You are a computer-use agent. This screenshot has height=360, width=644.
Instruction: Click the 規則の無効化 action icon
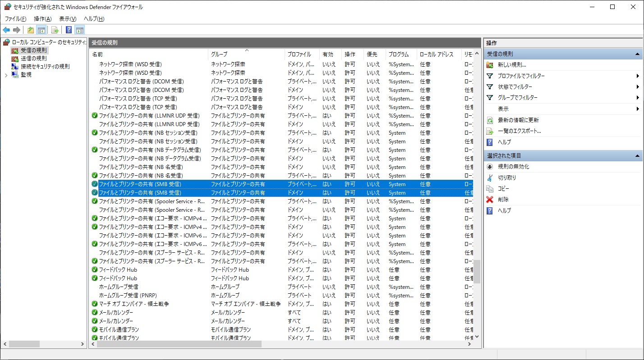[x=490, y=167]
